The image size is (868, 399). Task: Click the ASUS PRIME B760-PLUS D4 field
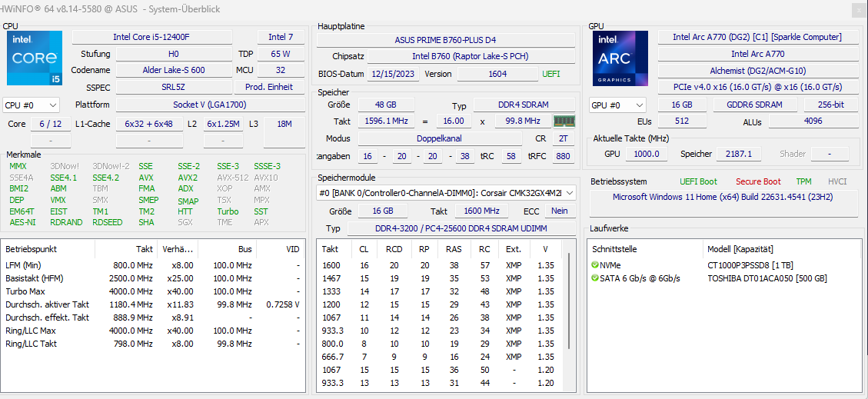pyautogui.click(x=446, y=40)
